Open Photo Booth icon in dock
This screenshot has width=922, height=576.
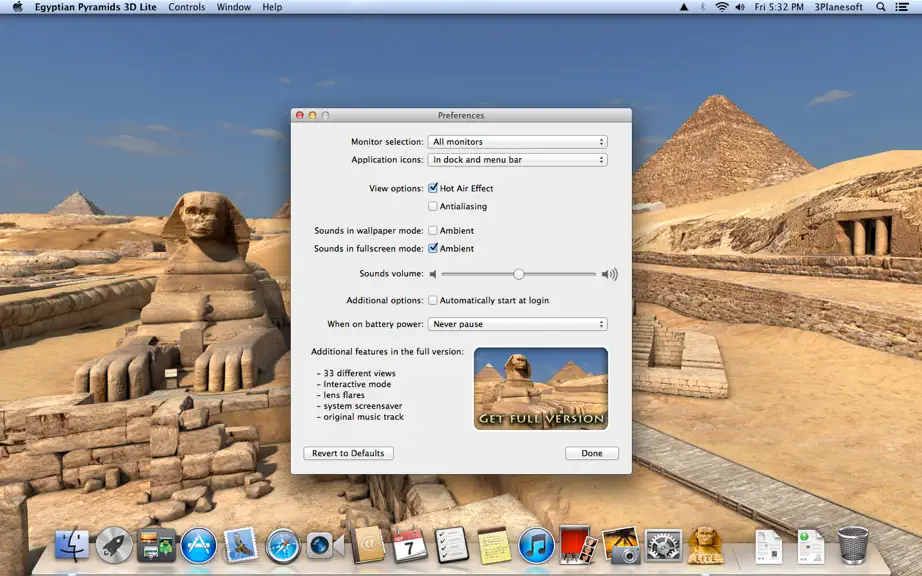578,545
